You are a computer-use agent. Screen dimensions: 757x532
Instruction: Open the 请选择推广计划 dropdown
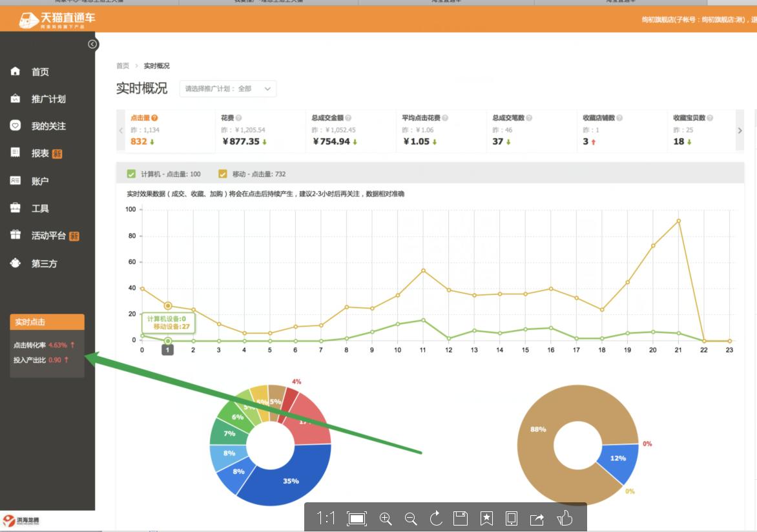pos(227,88)
